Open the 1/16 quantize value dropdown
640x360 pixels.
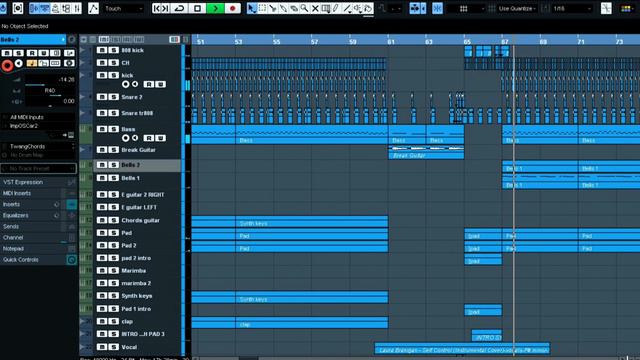tap(571, 8)
